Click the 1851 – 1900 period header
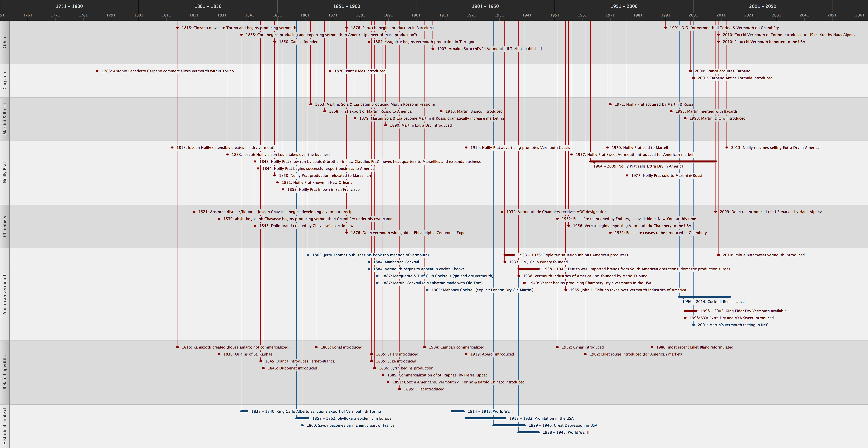This screenshot has width=868, height=448. click(347, 6)
